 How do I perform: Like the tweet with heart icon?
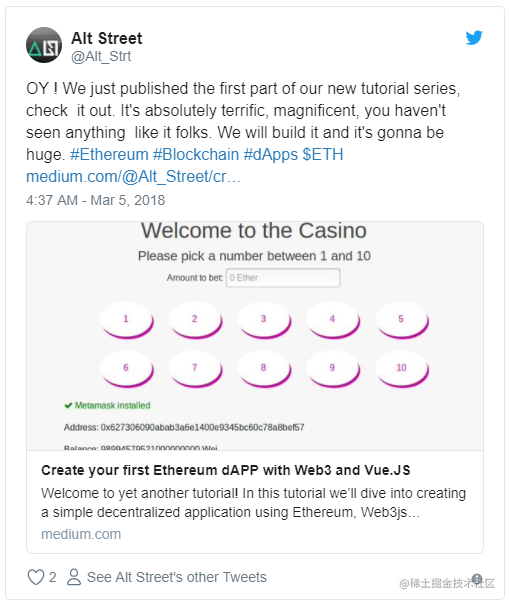pyautogui.click(x=36, y=577)
